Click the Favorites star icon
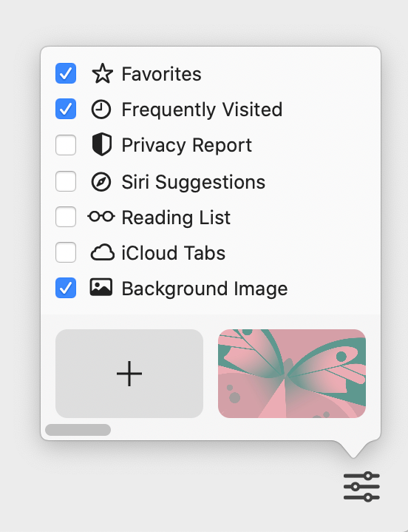Screen dimensions: 408x532 [102, 74]
